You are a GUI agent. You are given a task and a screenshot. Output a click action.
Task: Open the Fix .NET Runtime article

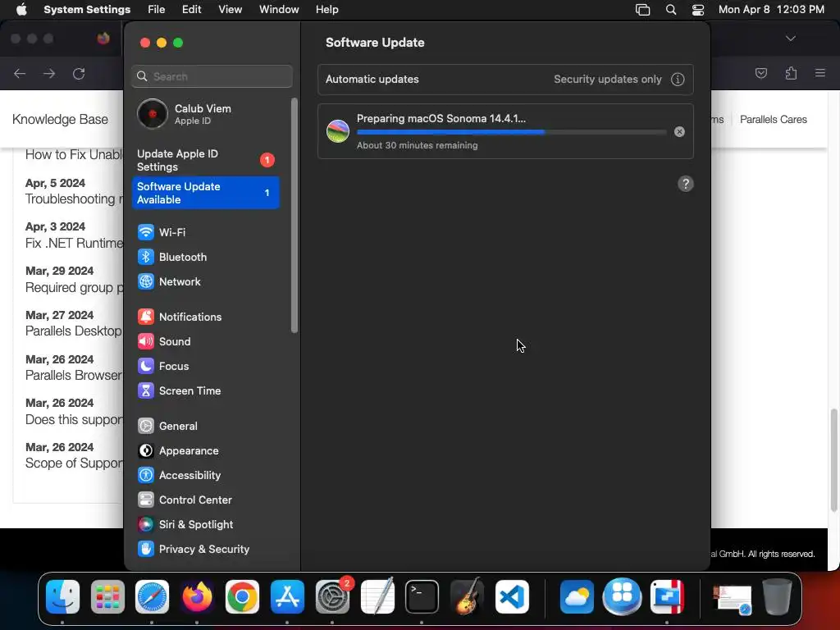[74, 243]
